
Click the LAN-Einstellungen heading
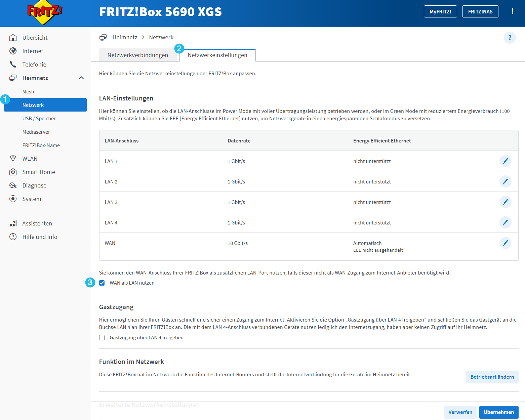(126, 98)
